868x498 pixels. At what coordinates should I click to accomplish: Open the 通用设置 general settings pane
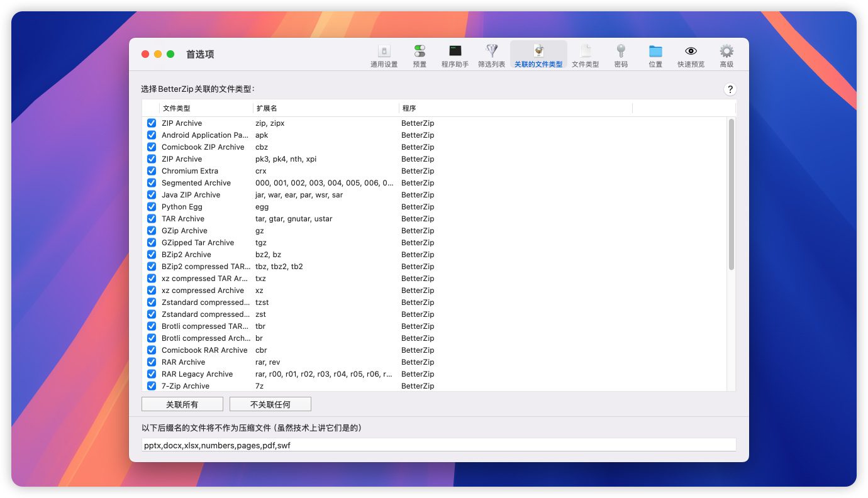384,55
